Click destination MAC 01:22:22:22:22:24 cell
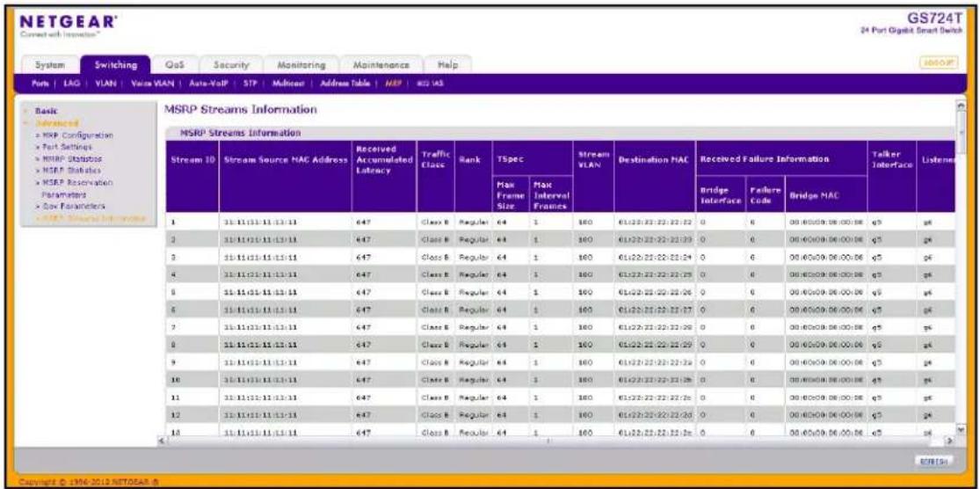This screenshot has width=980, height=489. point(655,257)
